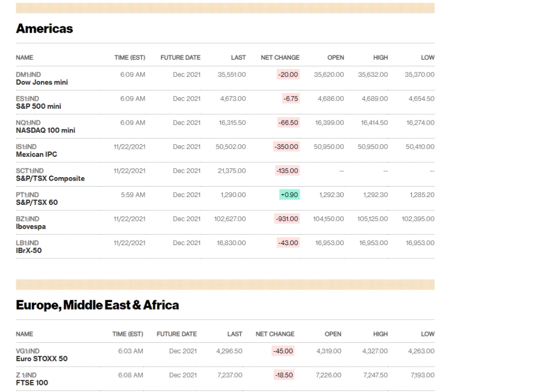
Task: Click the LB1:IND ticker
Action: coord(28,243)
